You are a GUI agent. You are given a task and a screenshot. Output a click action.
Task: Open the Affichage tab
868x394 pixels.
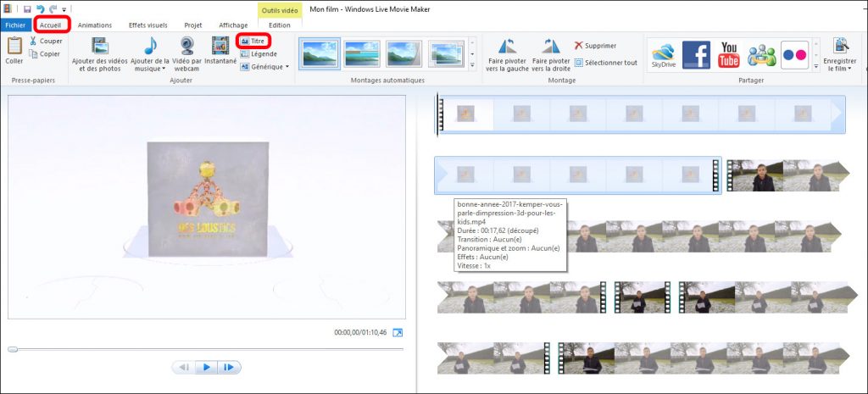233,25
